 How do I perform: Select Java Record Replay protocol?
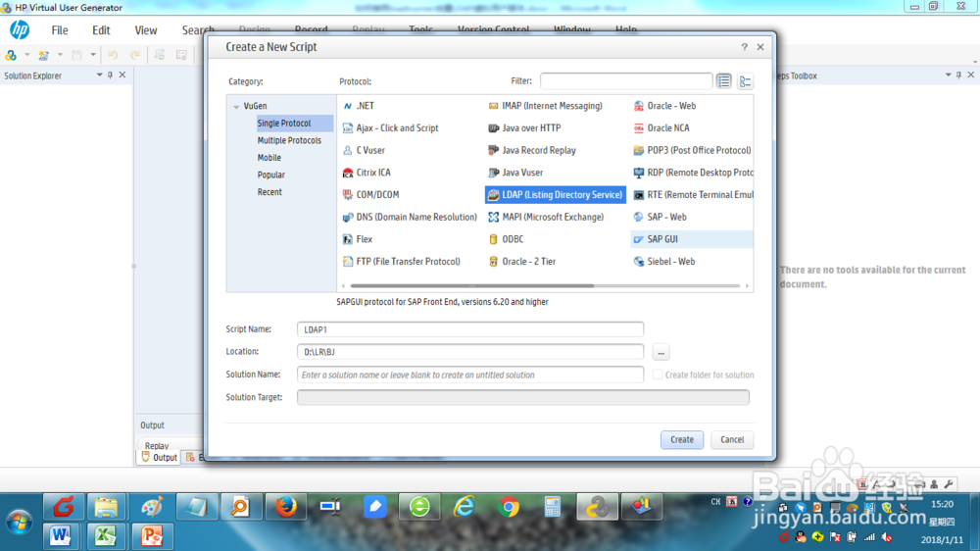coord(532,150)
